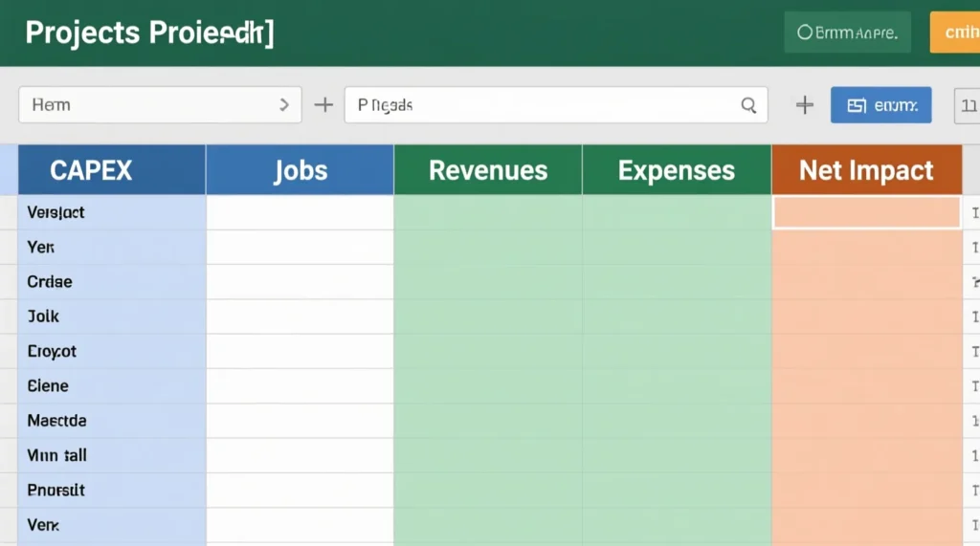980x546 pixels.
Task: Select the 'Versjact' row label
Action: point(56,212)
